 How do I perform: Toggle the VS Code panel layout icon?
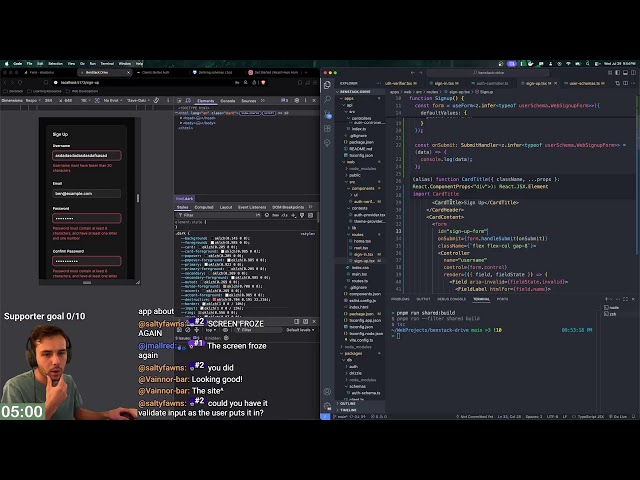pos(625,73)
